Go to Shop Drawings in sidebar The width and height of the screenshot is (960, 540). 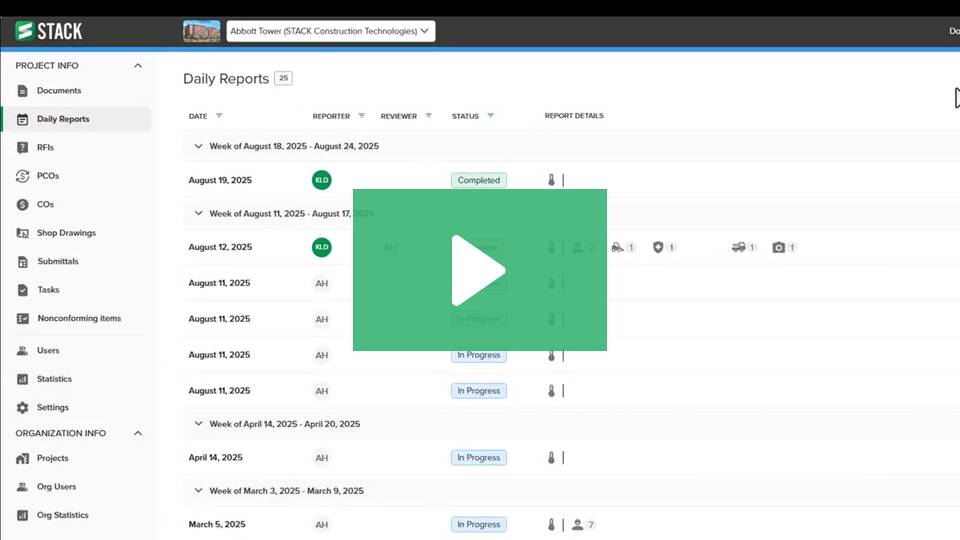click(x=66, y=233)
